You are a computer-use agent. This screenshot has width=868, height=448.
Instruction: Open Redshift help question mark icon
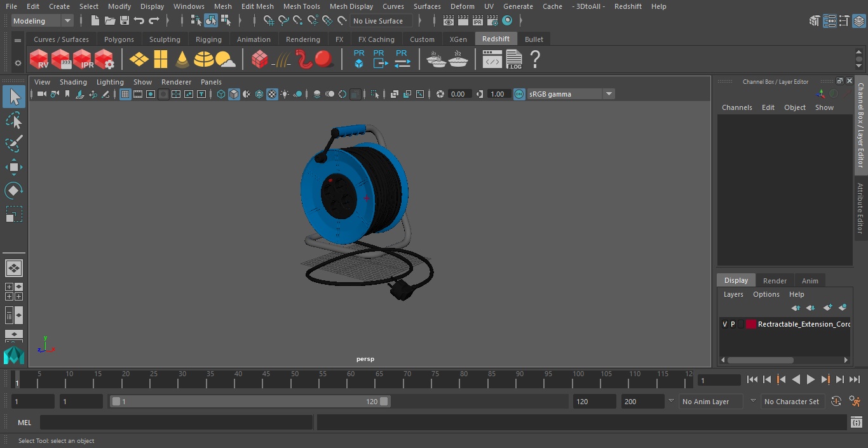(x=535, y=60)
